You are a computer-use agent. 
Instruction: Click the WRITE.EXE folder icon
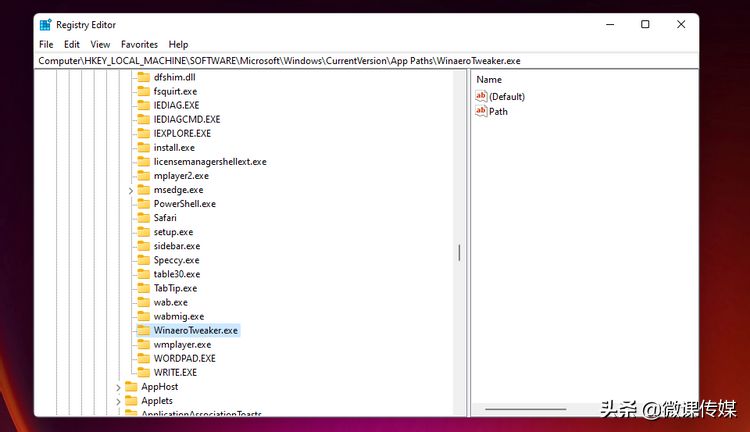click(143, 373)
